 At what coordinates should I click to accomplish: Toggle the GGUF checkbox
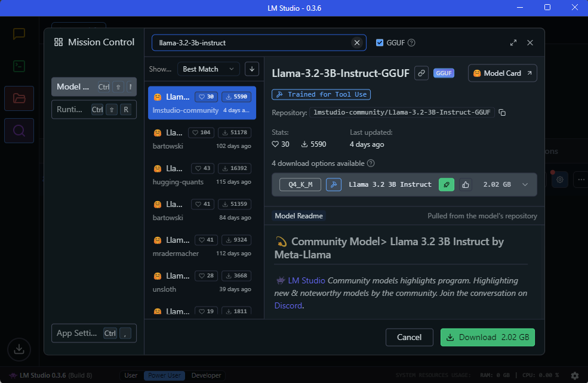point(380,43)
